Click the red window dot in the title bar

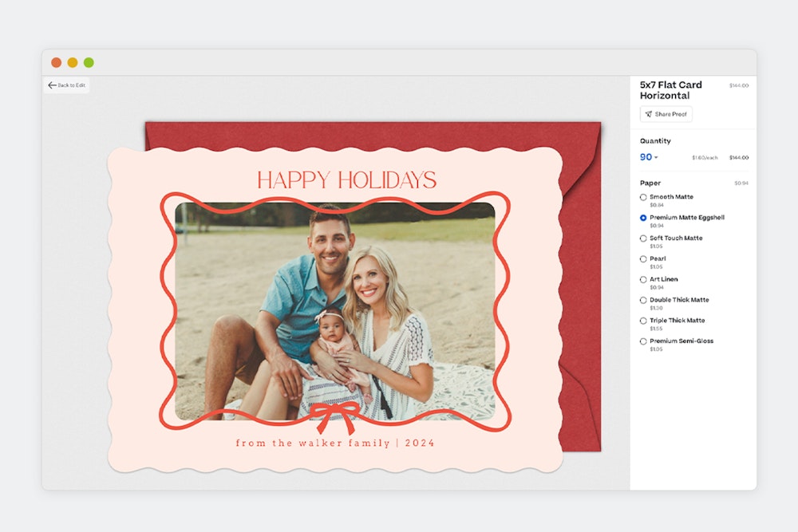coord(56,62)
